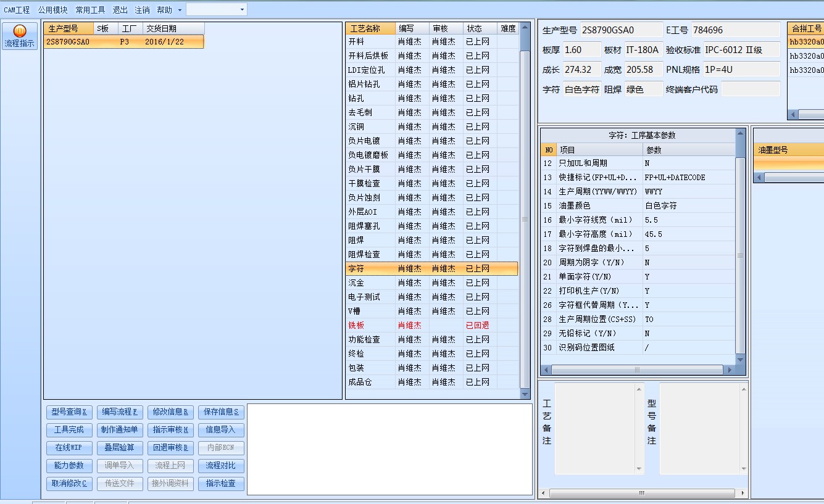824x504 pixels.
Task: Select parameter row 22 打印机生产(Y/N)
Action: coord(638,291)
